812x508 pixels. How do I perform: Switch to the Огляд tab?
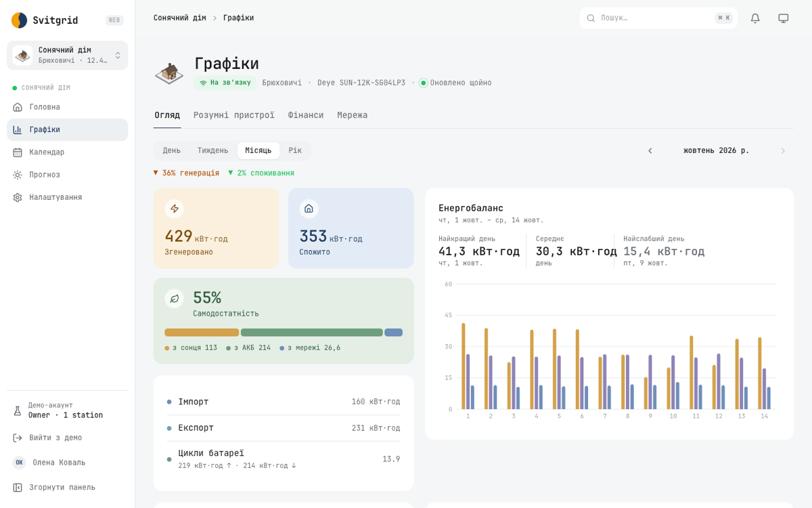click(167, 115)
